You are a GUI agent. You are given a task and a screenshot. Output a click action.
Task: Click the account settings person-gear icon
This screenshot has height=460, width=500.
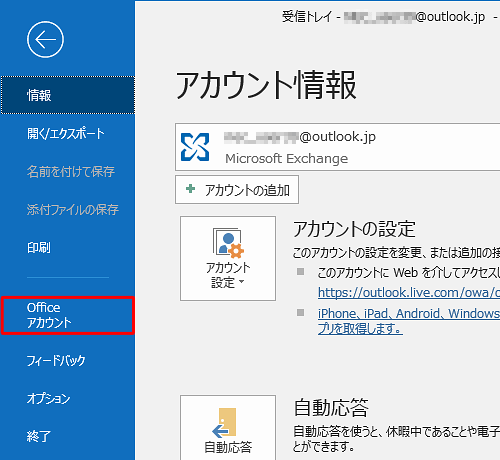coord(228,243)
